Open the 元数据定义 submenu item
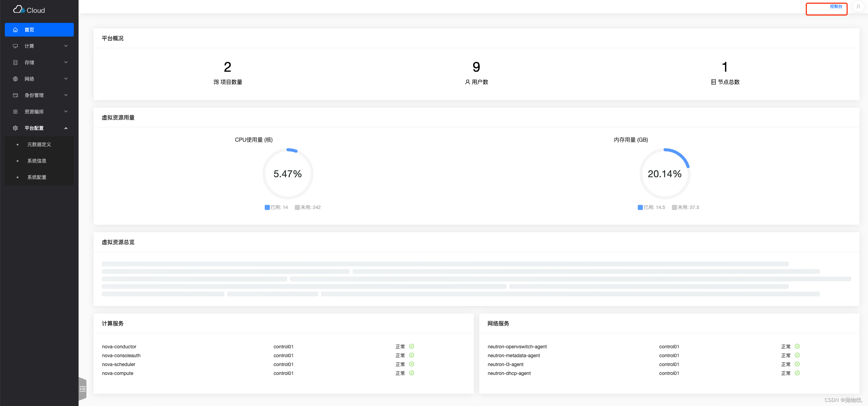Viewport: 868px width, 406px height. [x=39, y=144]
